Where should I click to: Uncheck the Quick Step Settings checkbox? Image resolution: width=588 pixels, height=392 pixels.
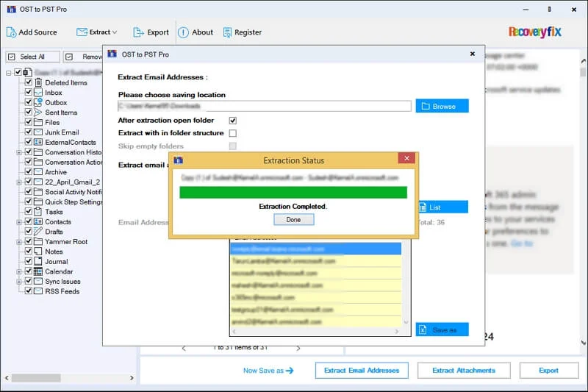[28, 202]
